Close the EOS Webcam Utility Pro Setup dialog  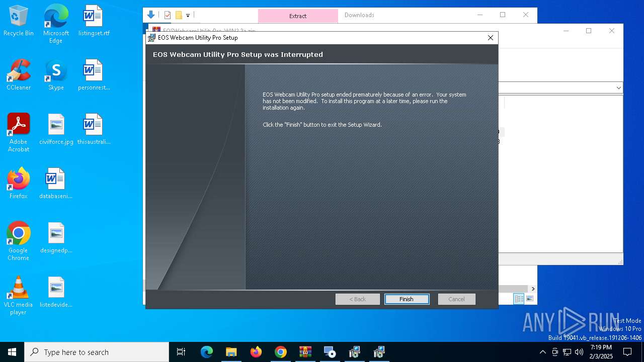tap(491, 38)
